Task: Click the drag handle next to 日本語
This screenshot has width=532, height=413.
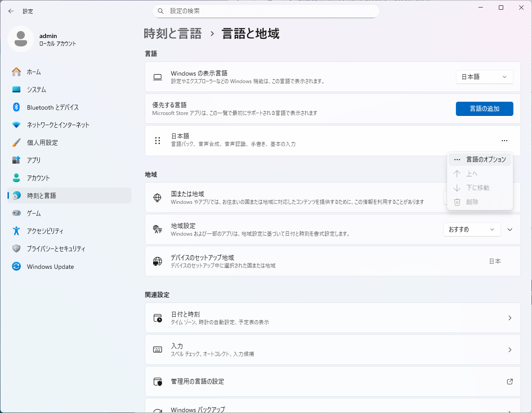Action: pyautogui.click(x=158, y=141)
